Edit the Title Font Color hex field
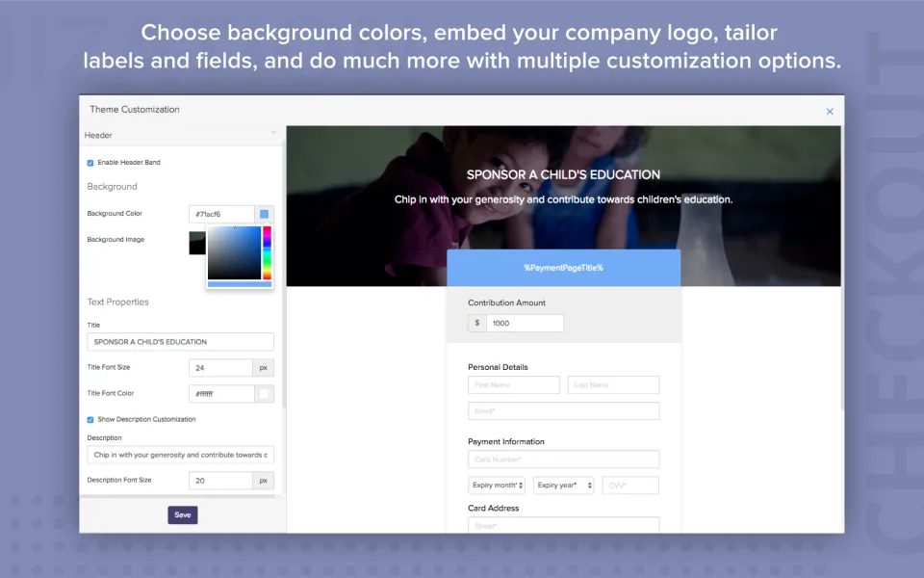The width and height of the screenshot is (924, 578). tap(221, 393)
